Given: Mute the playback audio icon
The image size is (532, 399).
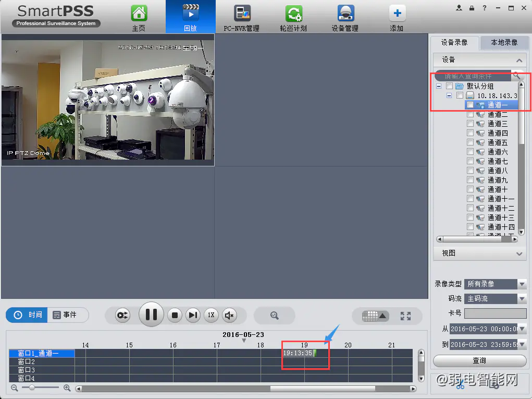Looking at the screenshot, I should tap(229, 315).
